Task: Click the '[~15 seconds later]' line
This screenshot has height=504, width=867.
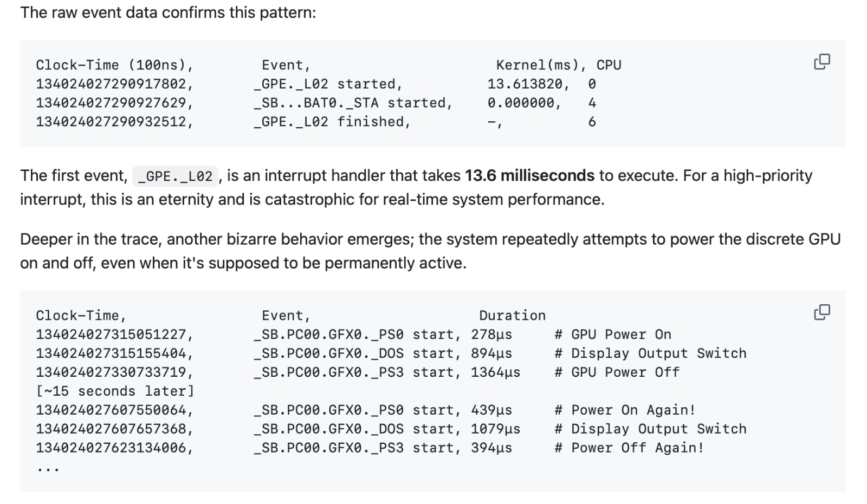Action: point(114,391)
